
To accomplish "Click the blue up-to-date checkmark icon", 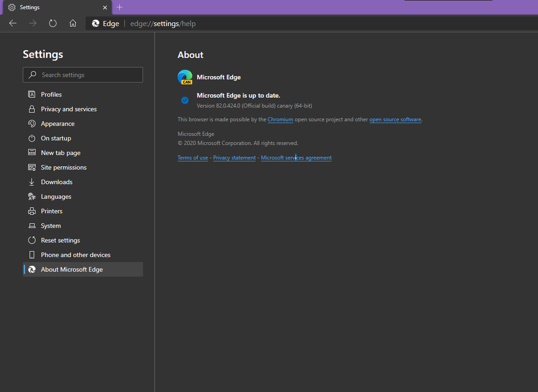I will (185, 100).
